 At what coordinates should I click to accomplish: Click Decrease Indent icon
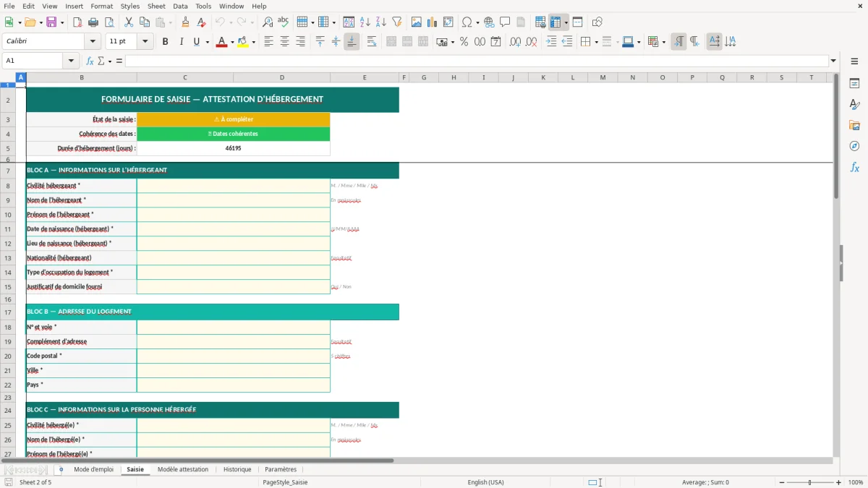(x=567, y=42)
